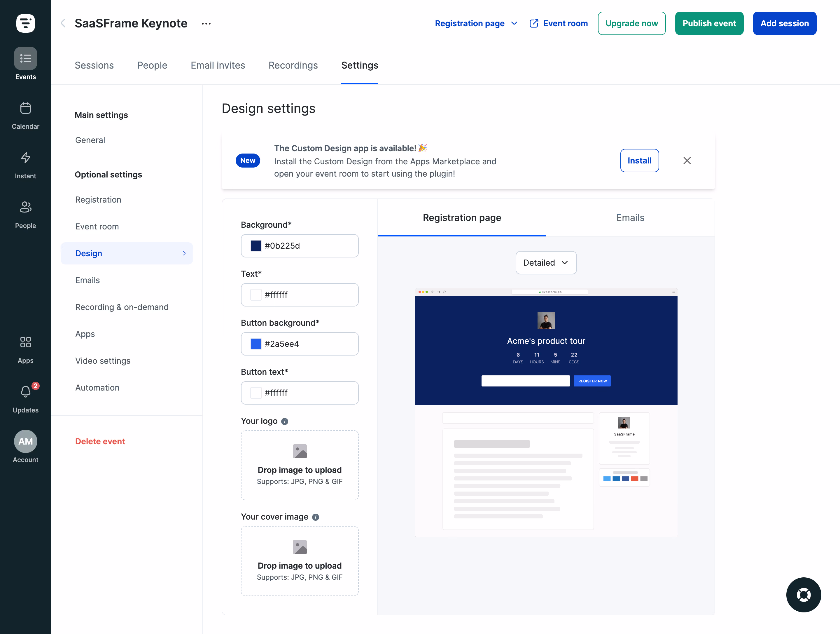Select the Registration page preview tab
This screenshot has width=840, height=634.
462,217
